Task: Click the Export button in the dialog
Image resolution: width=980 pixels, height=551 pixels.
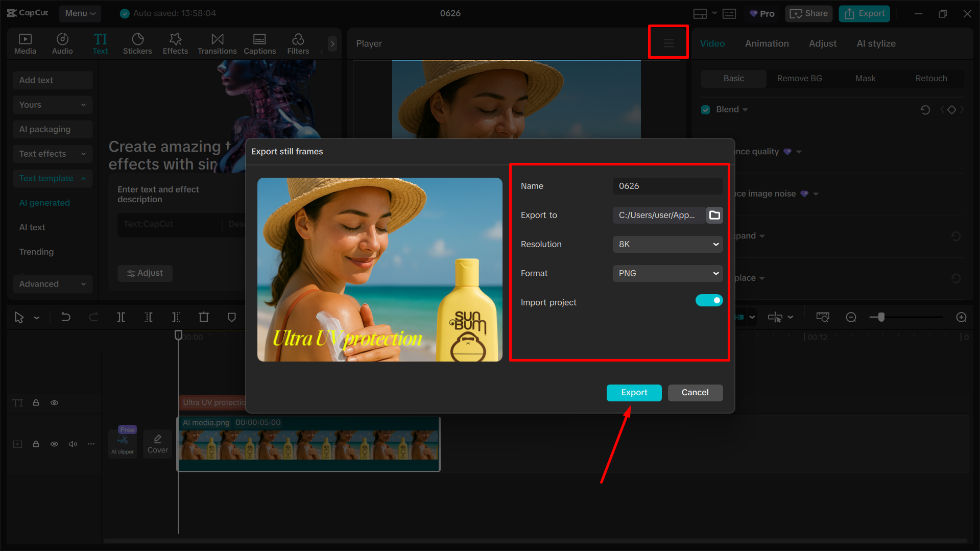Action: 634,392
